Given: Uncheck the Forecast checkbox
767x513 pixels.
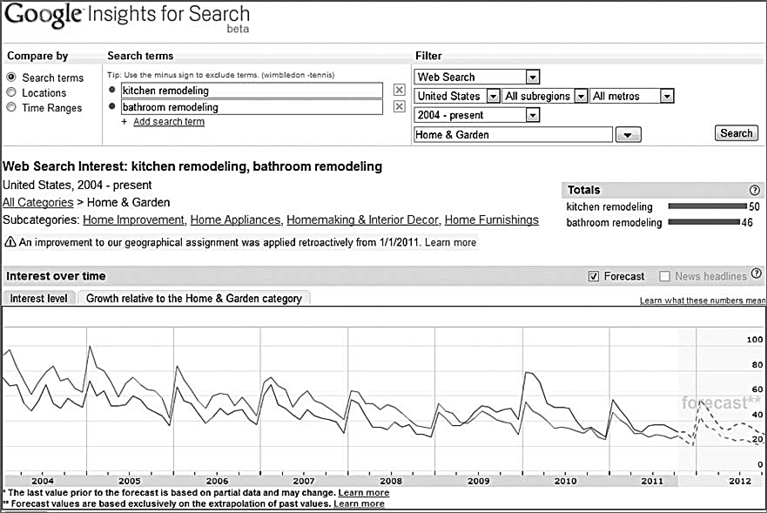Looking at the screenshot, I should click(593, 276).
